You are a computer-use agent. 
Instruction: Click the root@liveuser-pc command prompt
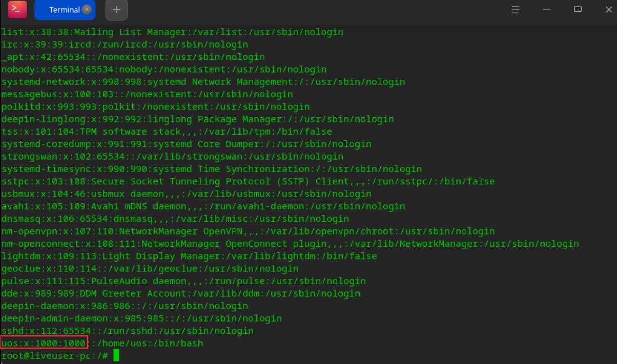click(x=55, y=356)
